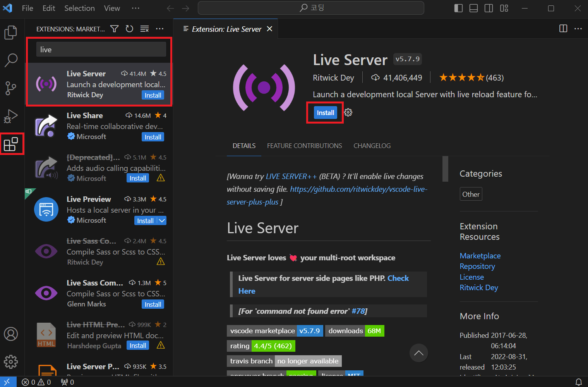Customize layout icon in title bar

(x=504, y=8)
